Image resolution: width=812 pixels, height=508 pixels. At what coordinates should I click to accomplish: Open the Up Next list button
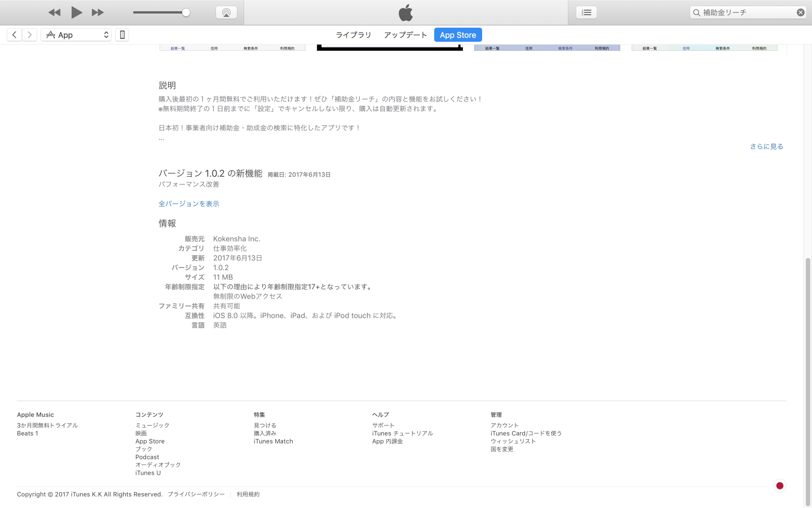(x=586, y=12)
